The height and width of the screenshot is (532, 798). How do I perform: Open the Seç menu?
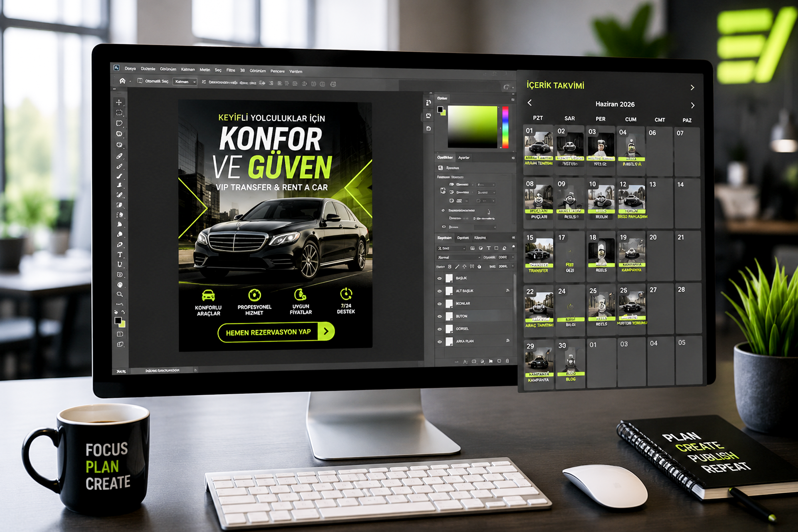218,70
